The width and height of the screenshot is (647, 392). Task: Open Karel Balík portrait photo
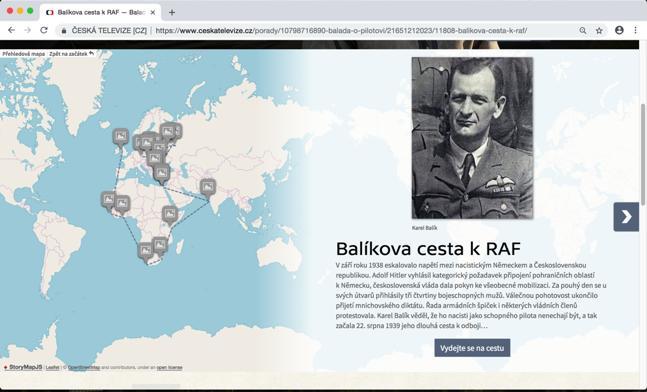pyautogui.click(x=472, y=138)
